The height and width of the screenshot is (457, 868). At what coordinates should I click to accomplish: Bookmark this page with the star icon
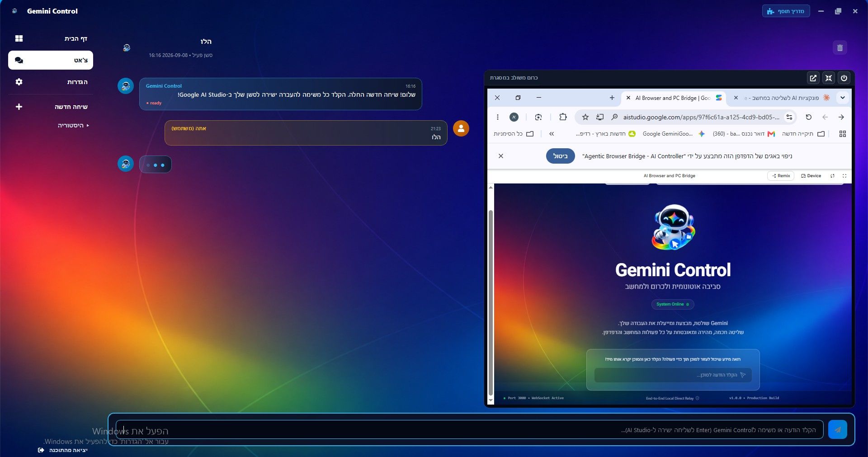point(585,117)
